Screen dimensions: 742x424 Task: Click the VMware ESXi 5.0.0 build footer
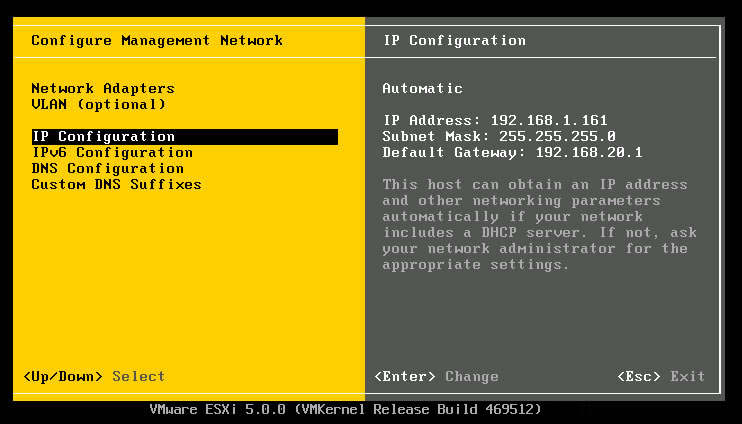click(x=345, y=409)
